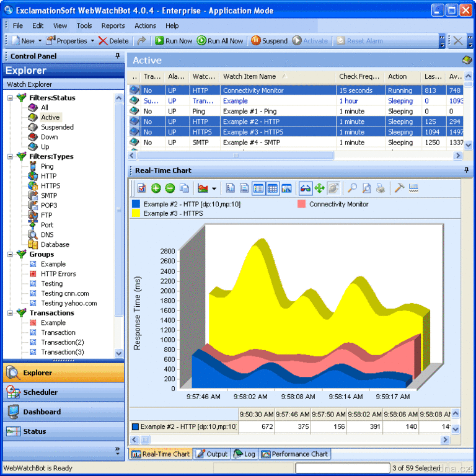The height and width of the screenshot is (476, 476).
Task: Collapse the Groups tree node
Action: point(10,254)
